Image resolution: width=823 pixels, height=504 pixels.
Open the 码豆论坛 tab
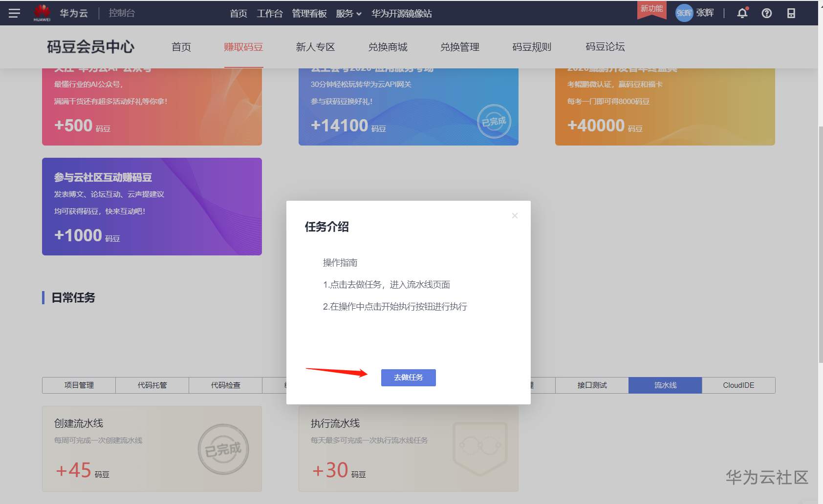(x=605, y=47)
